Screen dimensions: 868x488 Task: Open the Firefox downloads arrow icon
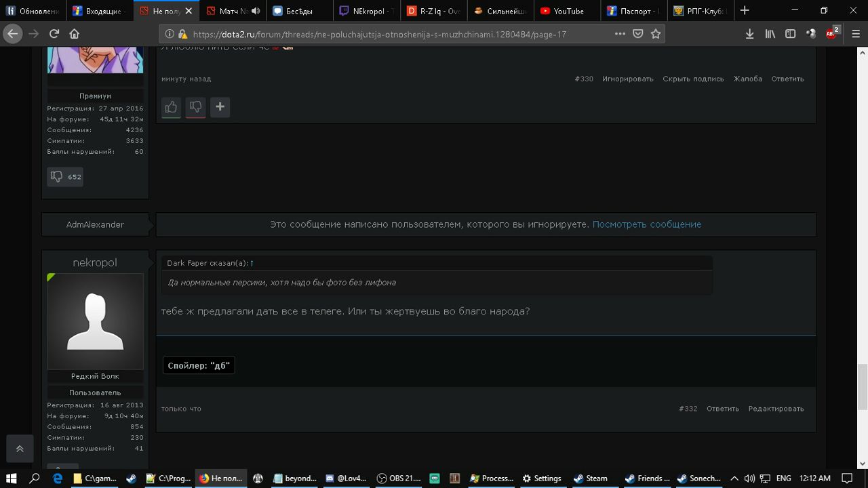(x=749, y=34)
